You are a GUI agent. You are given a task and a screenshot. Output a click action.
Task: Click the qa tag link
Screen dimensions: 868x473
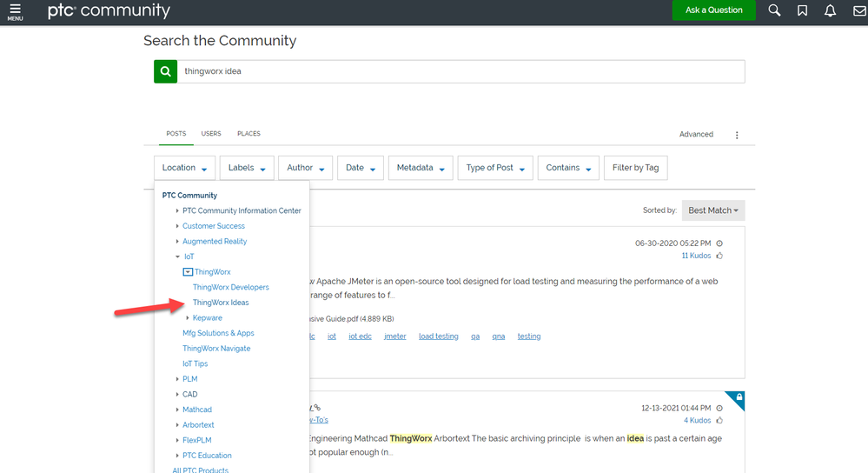[x=475, y=336]
